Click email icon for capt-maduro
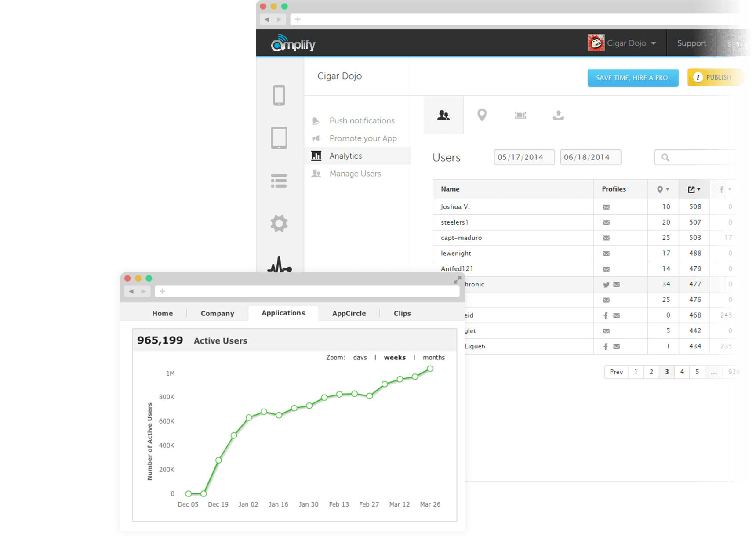The width and height of the screenshot is (756, 536). point(606,238)
